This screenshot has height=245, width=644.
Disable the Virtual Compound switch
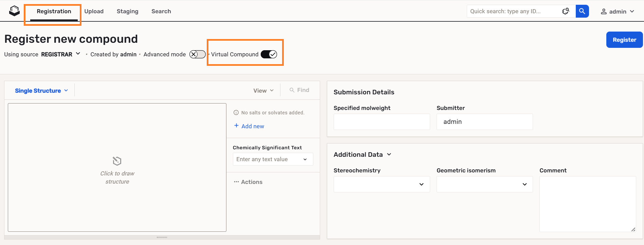point(269,54)
